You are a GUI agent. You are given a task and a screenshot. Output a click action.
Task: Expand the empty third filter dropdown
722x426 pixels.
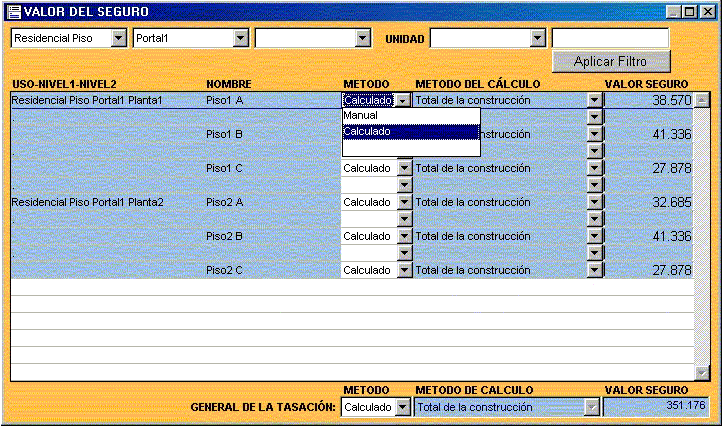point(363,38)
